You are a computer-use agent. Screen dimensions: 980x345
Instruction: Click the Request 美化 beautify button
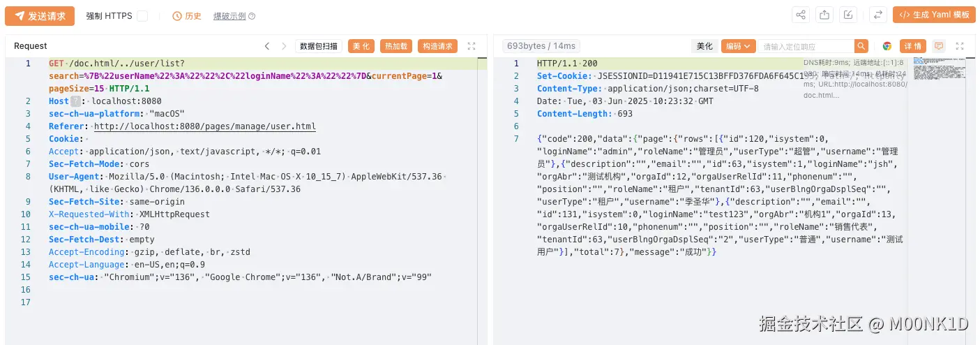click(x=361, y=46)
